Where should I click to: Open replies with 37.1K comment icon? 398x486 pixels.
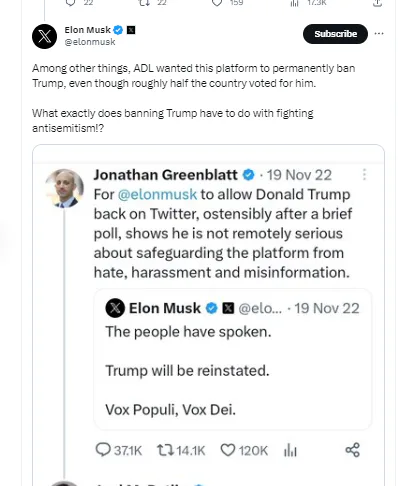pos(103,450)
